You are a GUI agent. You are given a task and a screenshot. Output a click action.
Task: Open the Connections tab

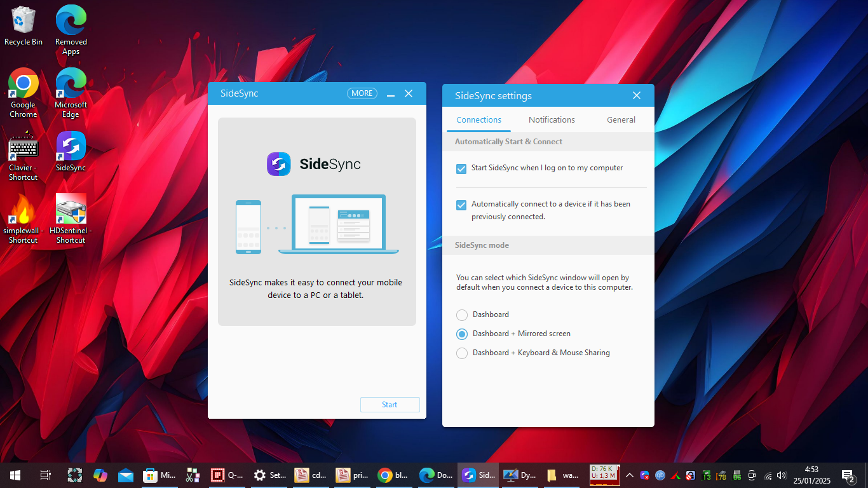click(479, 119)
